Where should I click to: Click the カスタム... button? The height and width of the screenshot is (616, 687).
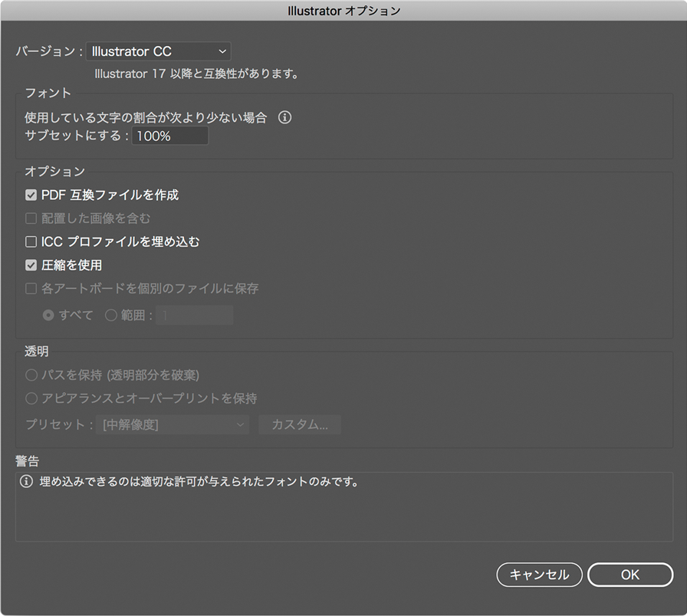300,424
